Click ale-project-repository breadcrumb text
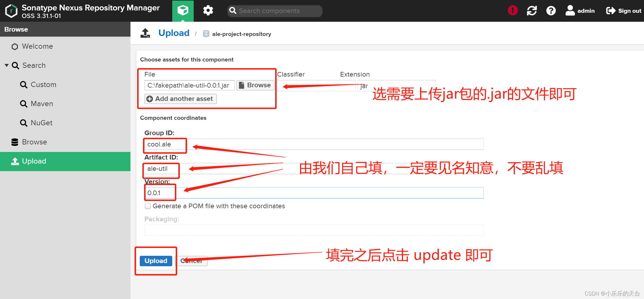 [242, 34]
